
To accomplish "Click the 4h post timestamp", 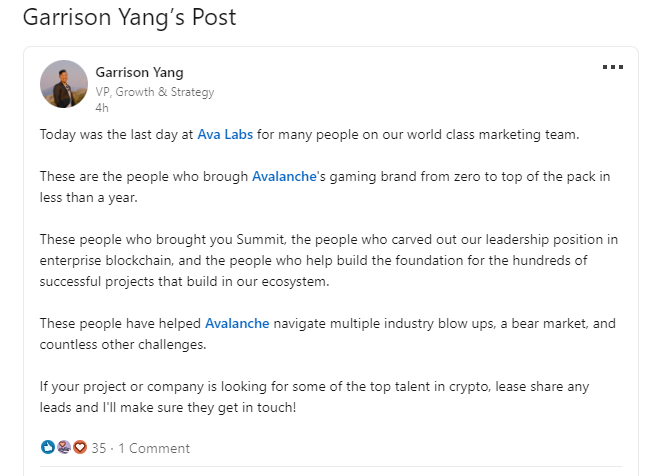I will 102,108.
